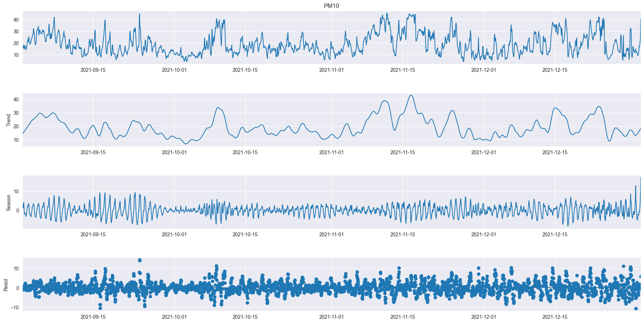Select 2021-10-15 tick under the PM10 plot
This screenshot has width=644, height=323.
(245, 70)
